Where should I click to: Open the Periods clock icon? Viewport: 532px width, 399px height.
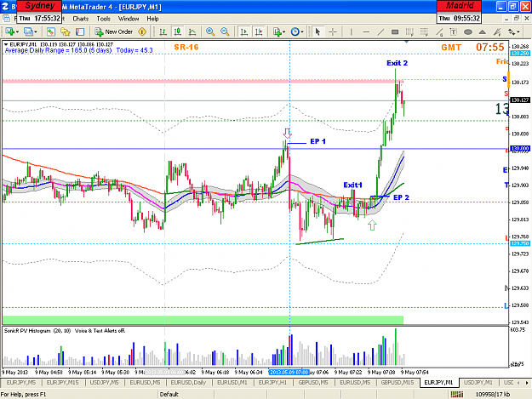click(295, 31)
